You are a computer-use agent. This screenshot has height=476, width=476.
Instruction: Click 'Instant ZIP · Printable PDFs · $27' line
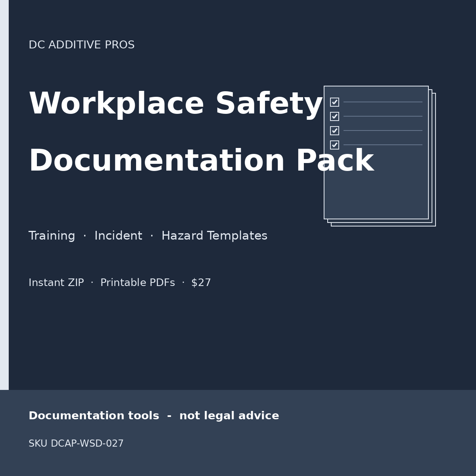pos(120,283)
